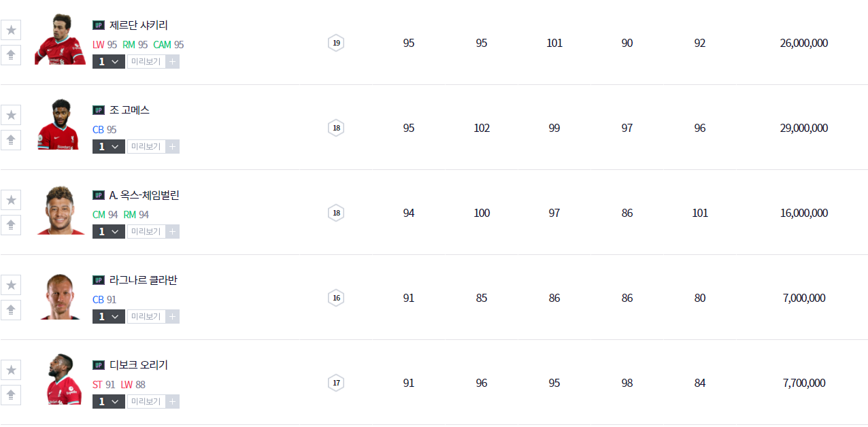Viewport: 868px width, 427px height.
Task: Click the up-arrow icon beside 제르단 샤키리
Action: [x=11, y=55]
